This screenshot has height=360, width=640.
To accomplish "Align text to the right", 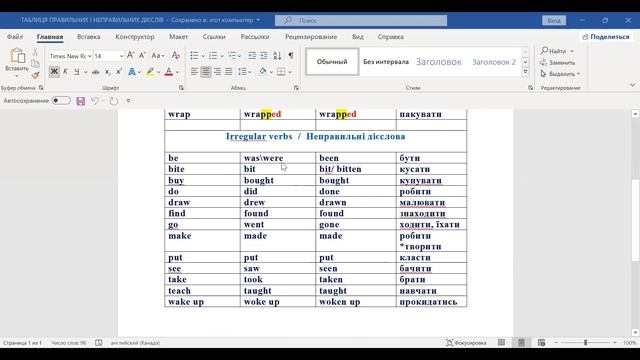I will point(218,72).
